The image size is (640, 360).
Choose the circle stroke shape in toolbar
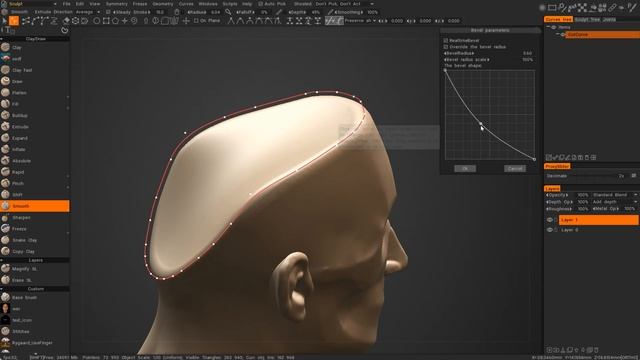pos(97,21)
